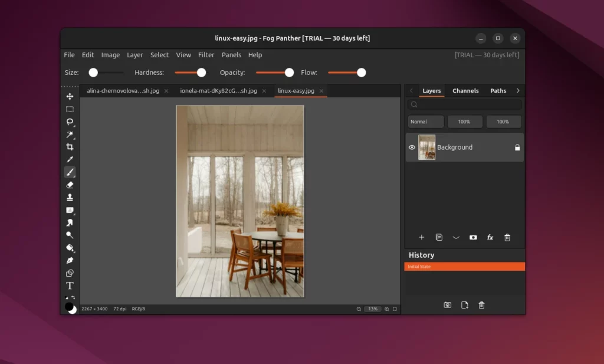Select the Clone Stamp tool
Viewport: 604px width, 364px height.
coord(70,197)
